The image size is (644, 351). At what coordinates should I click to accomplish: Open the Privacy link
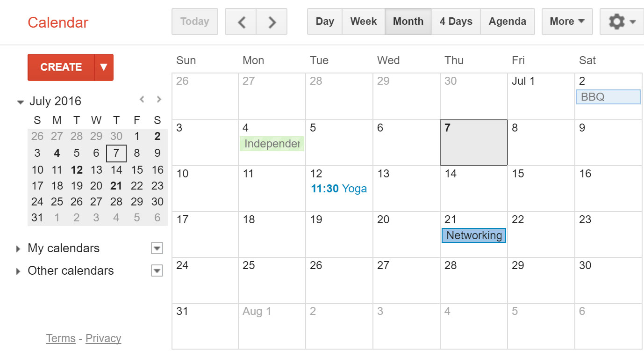click(x=103, y=338)
